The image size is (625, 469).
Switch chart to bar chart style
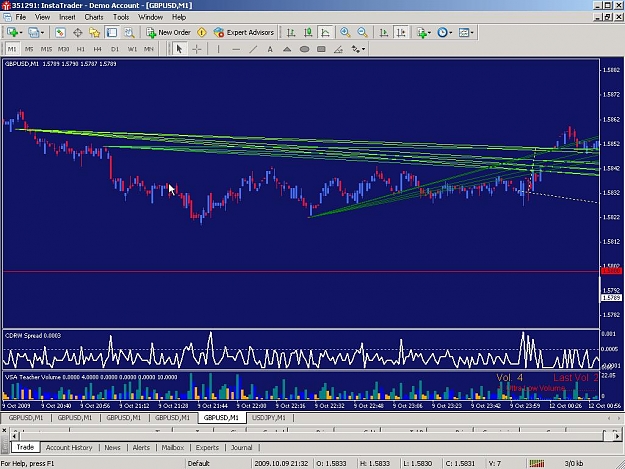(x=291, y=33)
